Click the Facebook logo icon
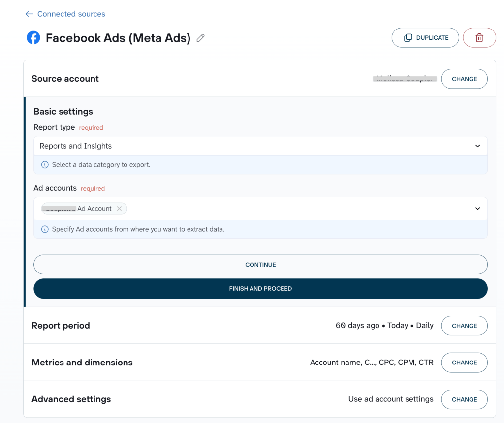Screen dimensions: 504x423 (33, 37)
